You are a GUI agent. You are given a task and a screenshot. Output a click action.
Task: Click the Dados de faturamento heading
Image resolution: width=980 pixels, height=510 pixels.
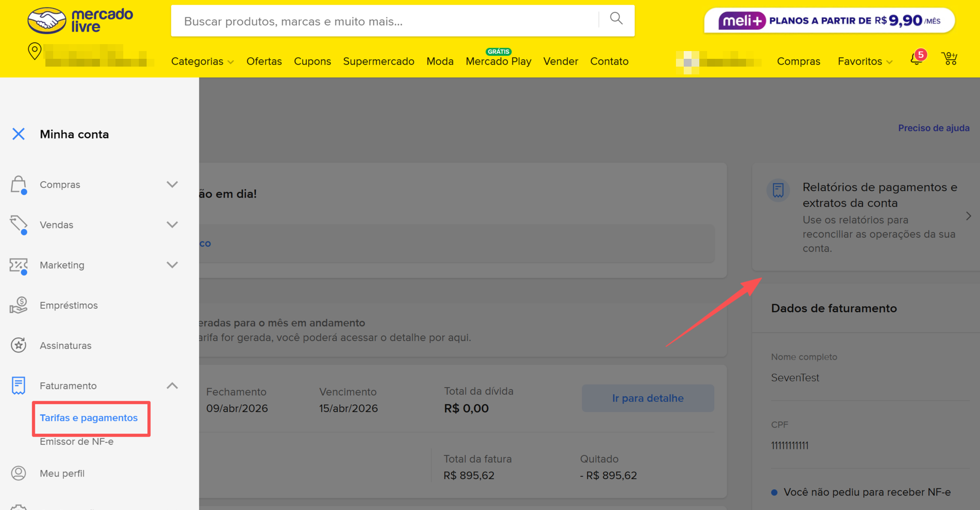tap(834, 308)
